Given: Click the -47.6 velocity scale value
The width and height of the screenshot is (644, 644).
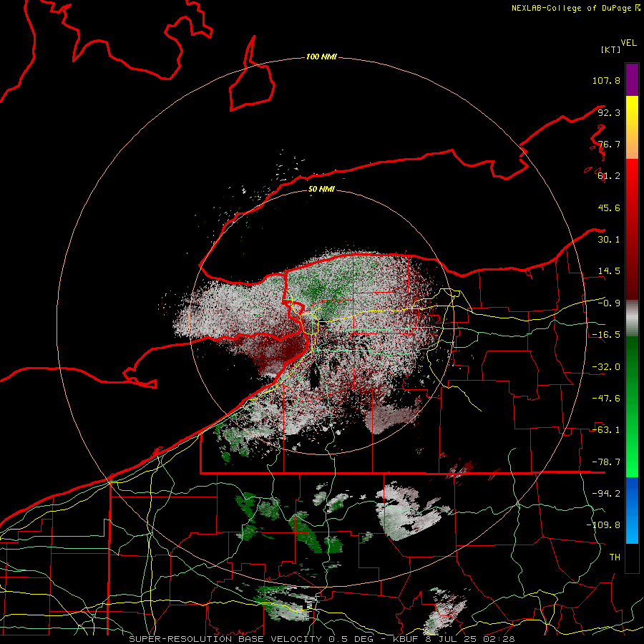Looking at the screenshot, I should tap(606, 399).
